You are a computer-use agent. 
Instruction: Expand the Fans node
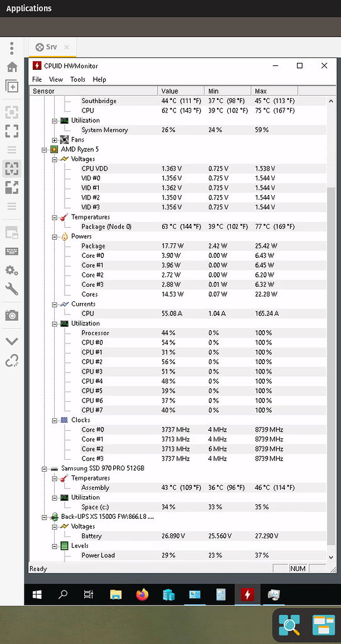point(55,140)
